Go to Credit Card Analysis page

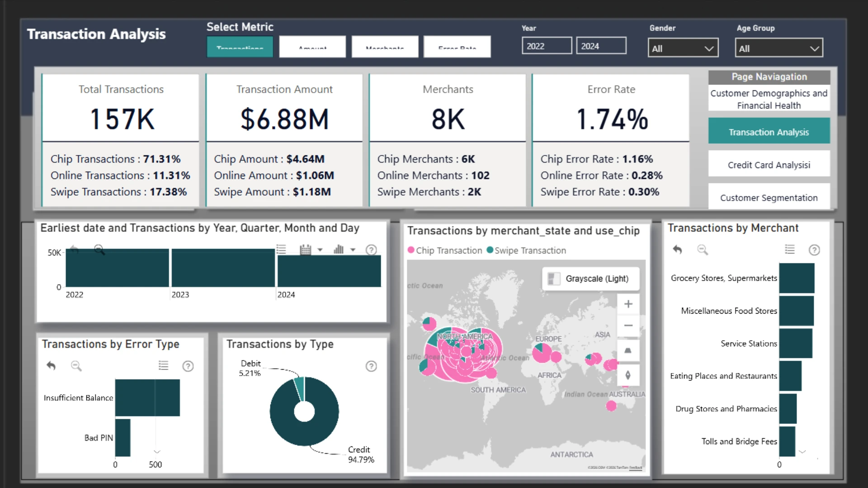click(769, 165)
